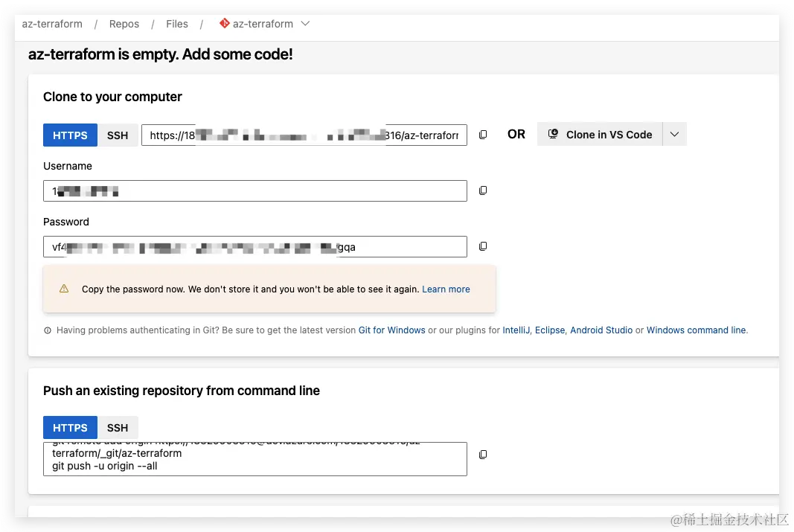Click 'az-terraform is empty. Add some code!' heading

pyautogui.click(x=161, y=54)
